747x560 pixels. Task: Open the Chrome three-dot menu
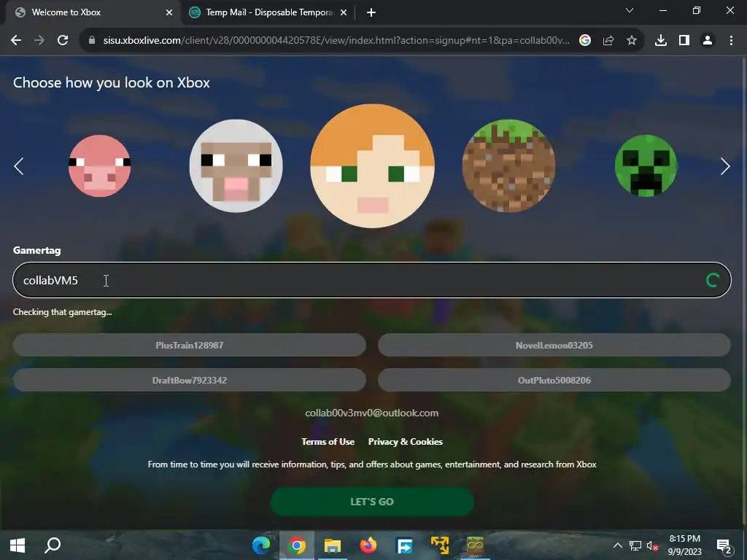click(731, 41)
